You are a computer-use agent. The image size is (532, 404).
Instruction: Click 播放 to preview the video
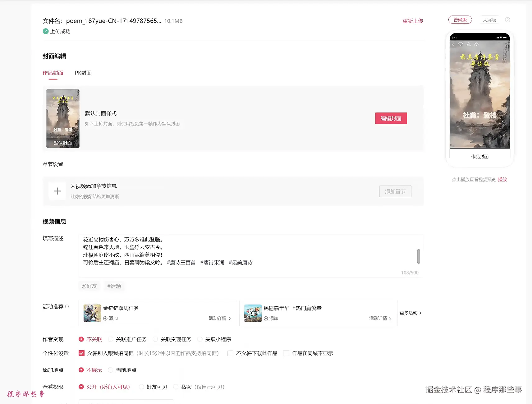(502, 180)
